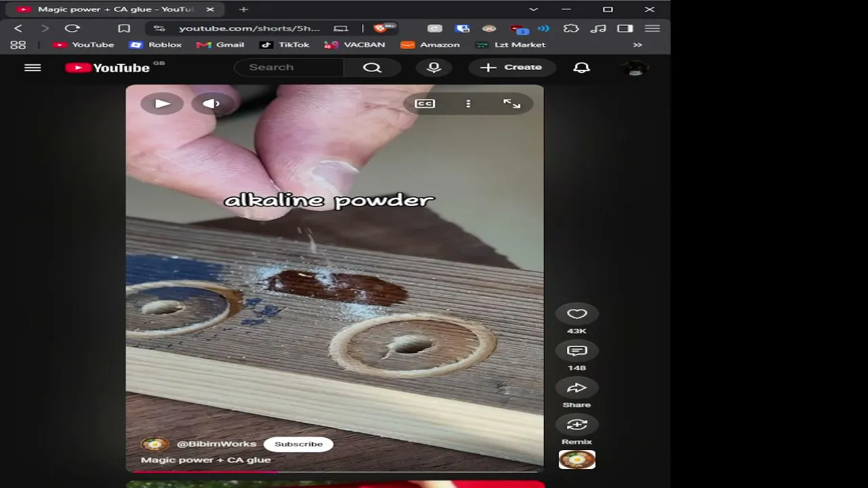Close the 'Magic power + CA glue' tab
This screenshot has height=488, width=868.
[x=210, y=9]
